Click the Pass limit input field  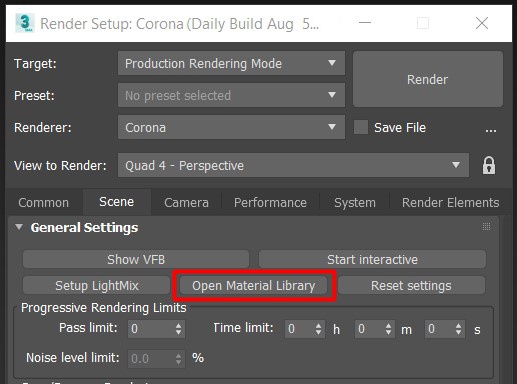coord(151,329)
